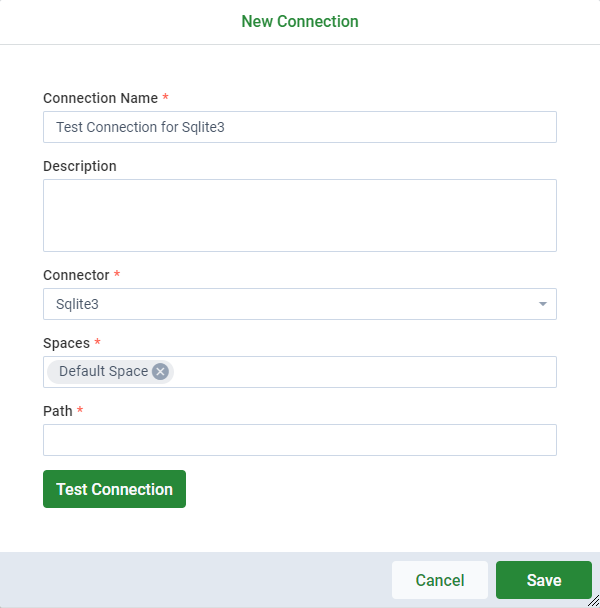
Task: Select the Default Space chip label
Action: click(x=104, y=371)
